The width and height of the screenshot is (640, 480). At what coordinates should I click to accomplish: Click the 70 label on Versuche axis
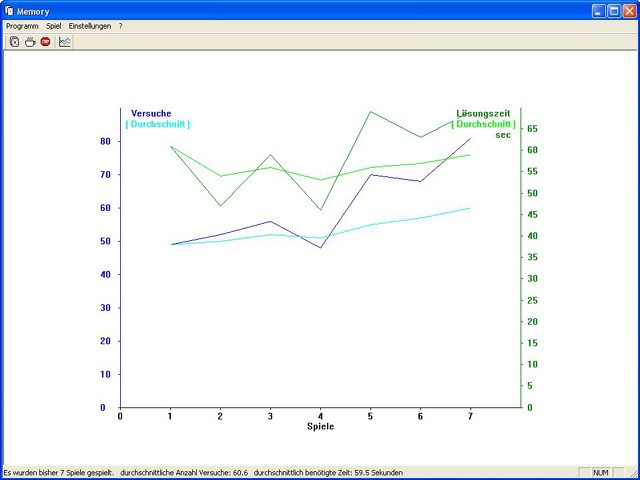click(x=105, y=175)
